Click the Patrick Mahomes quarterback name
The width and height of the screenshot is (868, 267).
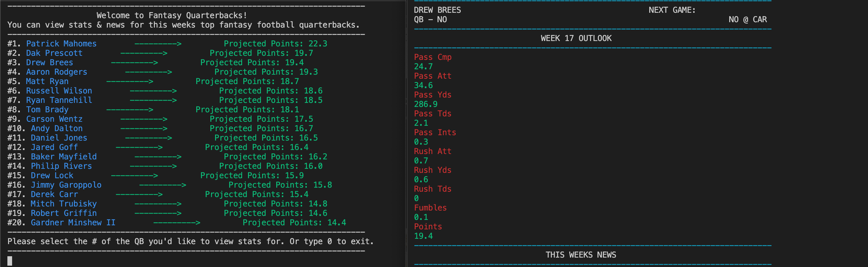click(61, 44)
